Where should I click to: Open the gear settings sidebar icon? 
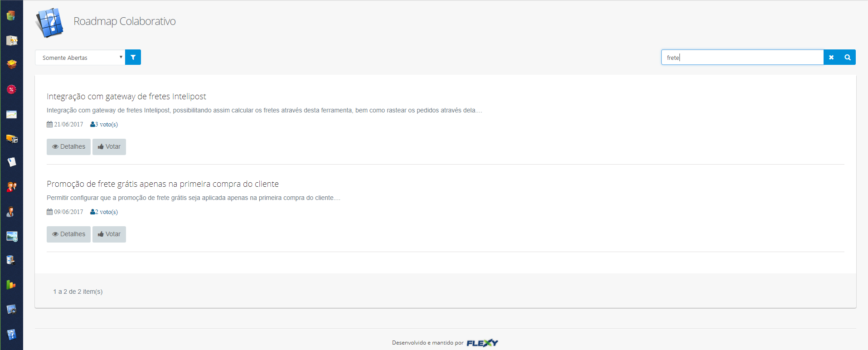click(11, 309)
